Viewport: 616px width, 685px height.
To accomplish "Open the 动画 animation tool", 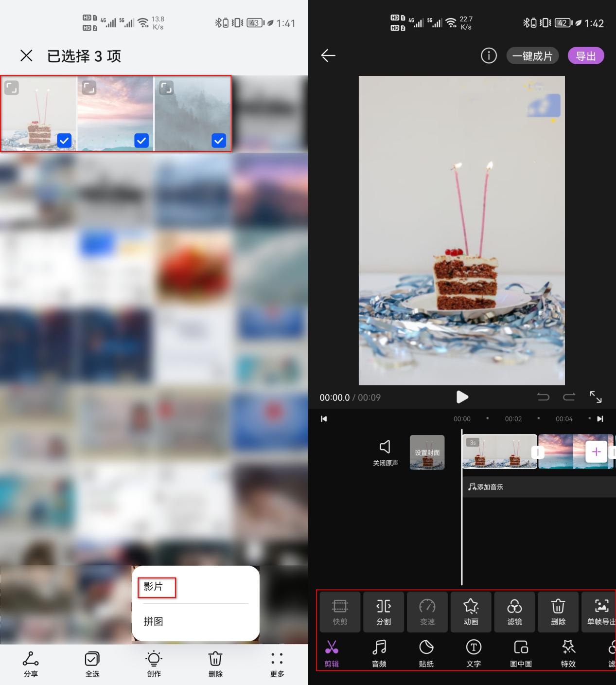I will (x=471, y=612).
